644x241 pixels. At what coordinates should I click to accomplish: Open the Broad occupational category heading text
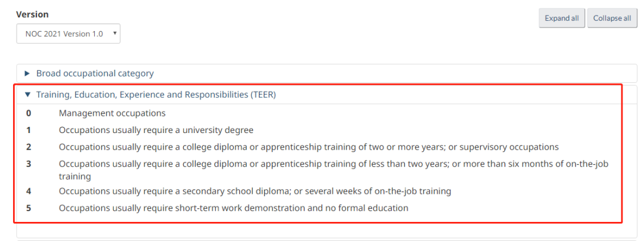[x=95, y=73]
